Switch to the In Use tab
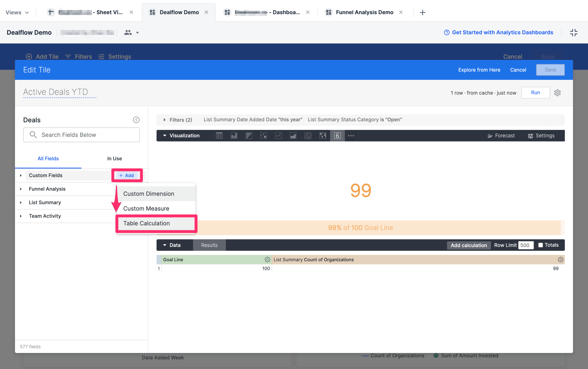This screenshot has height=369, width=588. 114,158
